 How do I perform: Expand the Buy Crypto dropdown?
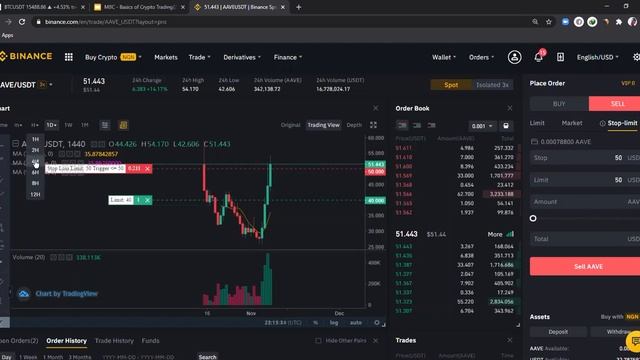pos(113,57)
